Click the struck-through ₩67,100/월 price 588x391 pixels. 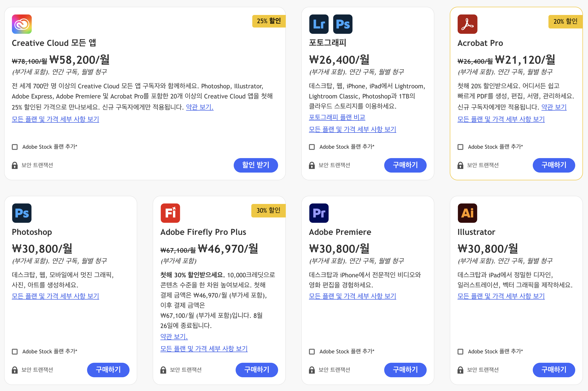click(178, 250)
